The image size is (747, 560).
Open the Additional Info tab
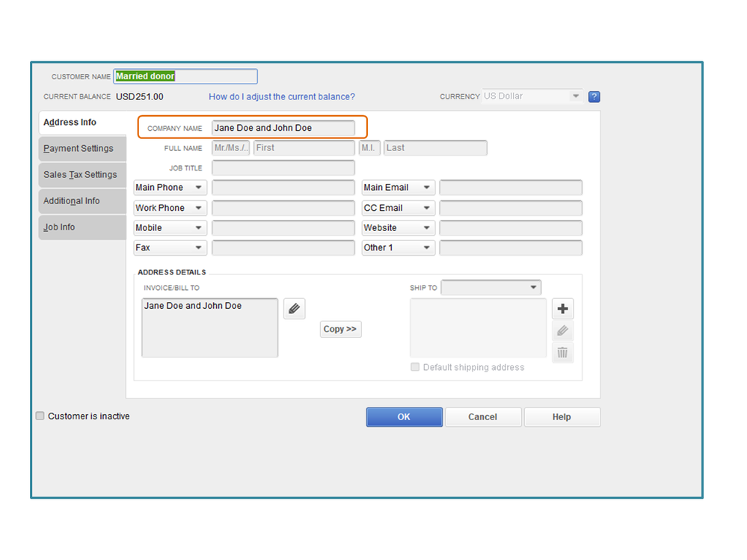[82, 201]
